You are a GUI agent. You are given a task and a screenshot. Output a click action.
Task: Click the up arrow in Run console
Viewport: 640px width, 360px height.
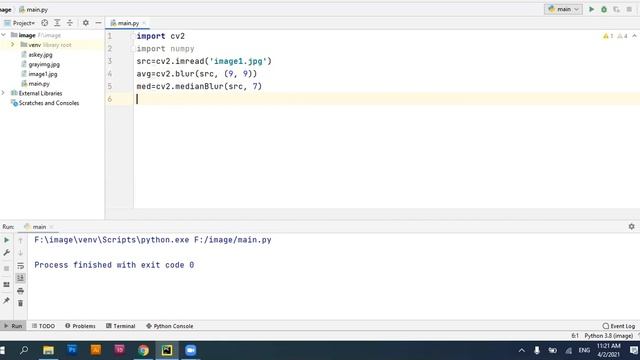pyautogui.click(x=20, y=241)
